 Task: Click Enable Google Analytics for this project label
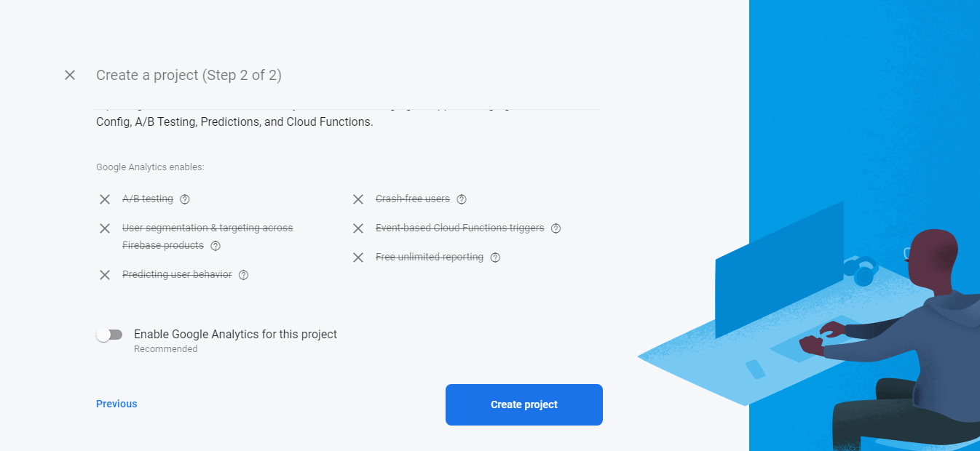coord(235,335)
